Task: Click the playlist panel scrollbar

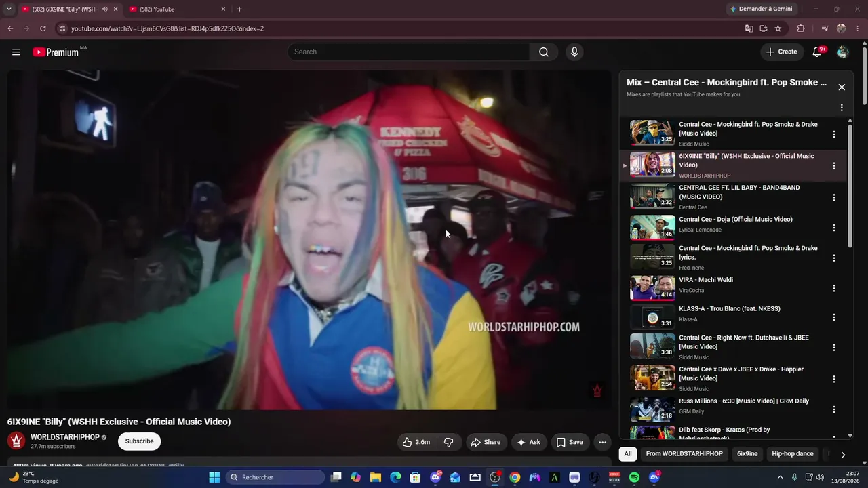Action: click(850, 185)
